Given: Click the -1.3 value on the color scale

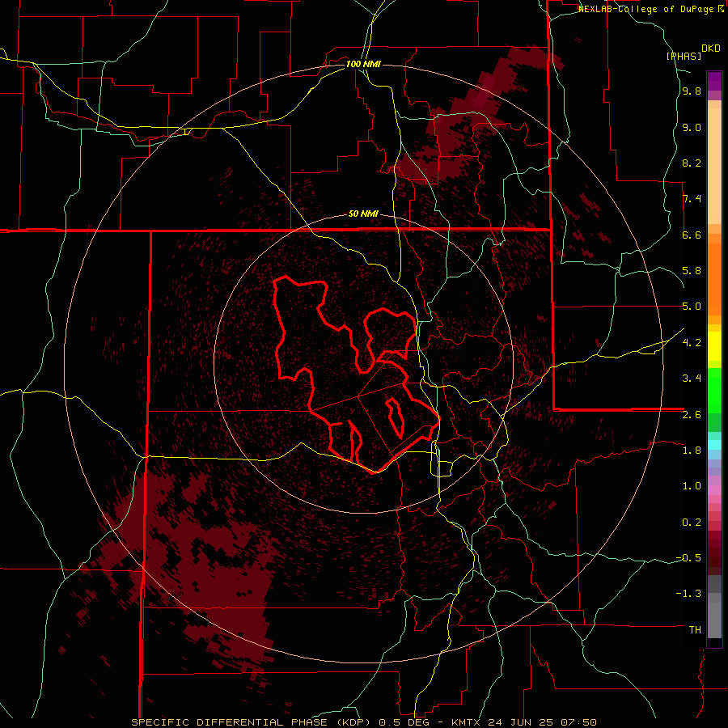Looking at the screenshot, I should click(688, 594).
